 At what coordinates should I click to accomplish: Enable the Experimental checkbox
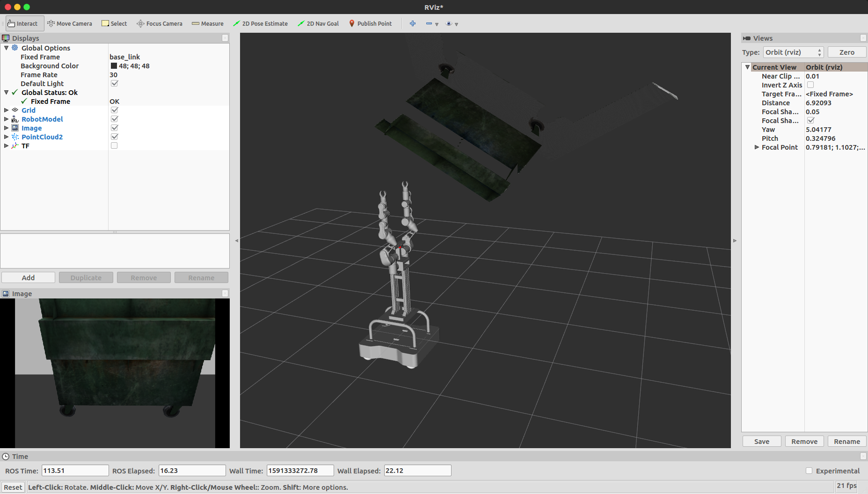click(x=809, y=471)
